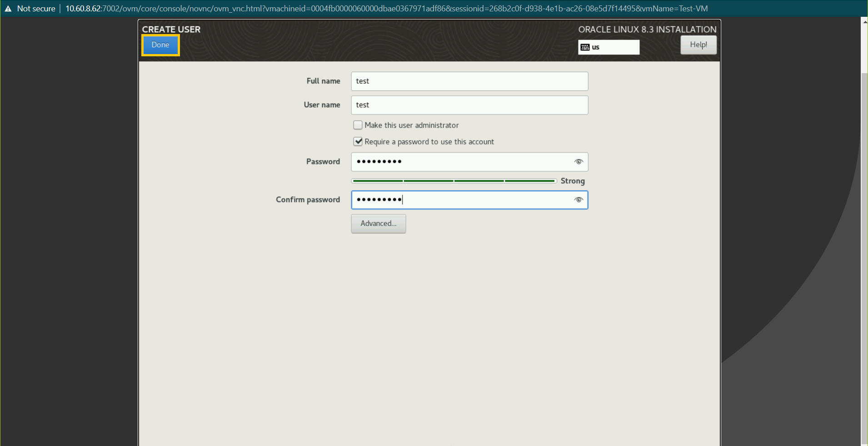Select the browser address URL text
The height and width of the screenshot is (446, 868).
(x=386, y=9)
